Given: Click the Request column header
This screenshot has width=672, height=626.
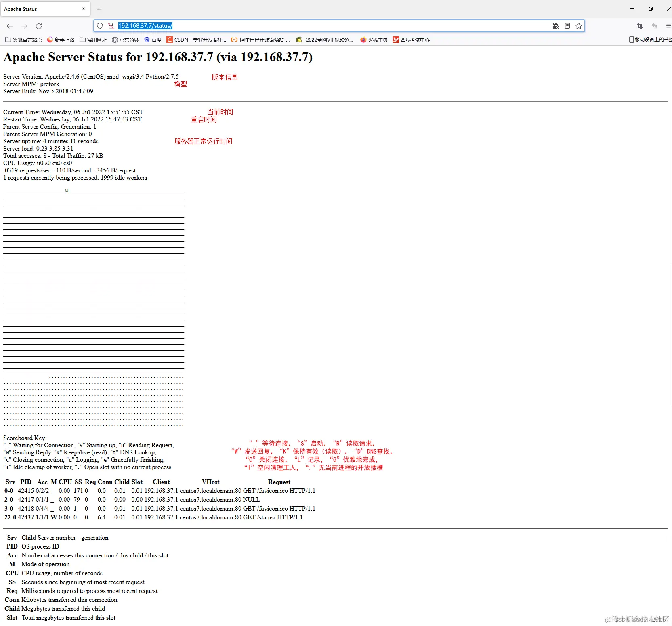Looking at the screenshot, I should pos(279,482).
